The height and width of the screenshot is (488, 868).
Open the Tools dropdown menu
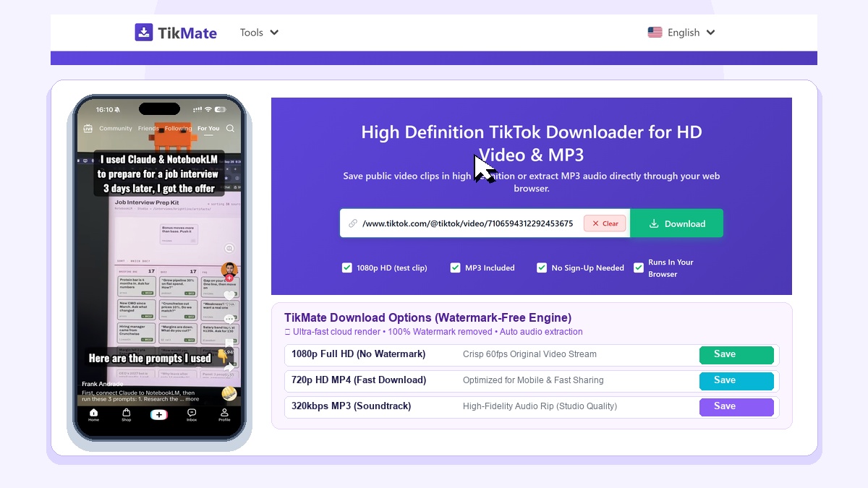coord(259,33)
